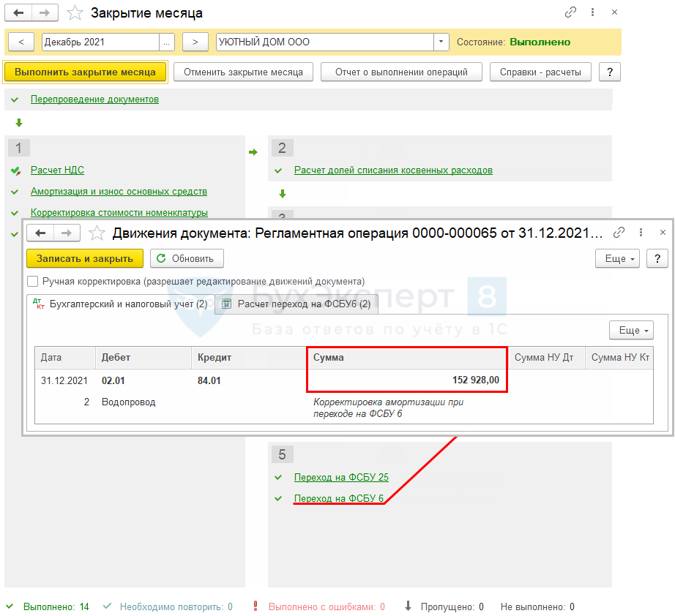Open Еще menu above postings table

[631, 331]
